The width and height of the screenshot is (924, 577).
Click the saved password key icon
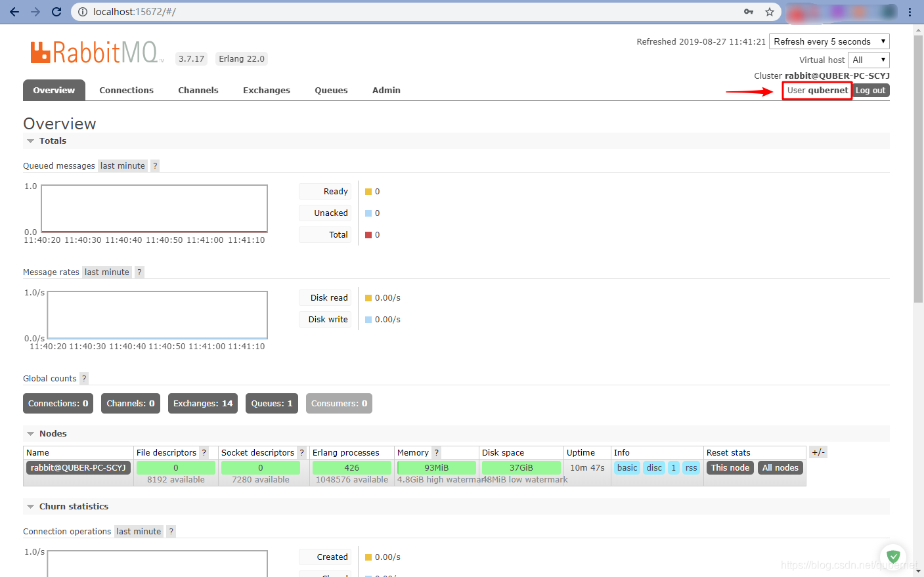click(749, 12)
